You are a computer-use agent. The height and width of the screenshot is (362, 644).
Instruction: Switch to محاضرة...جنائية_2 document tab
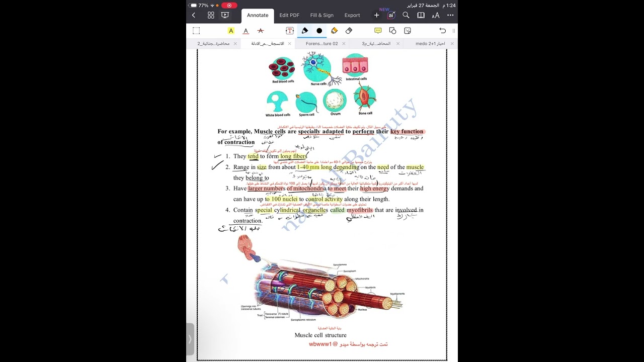[213, 44]
